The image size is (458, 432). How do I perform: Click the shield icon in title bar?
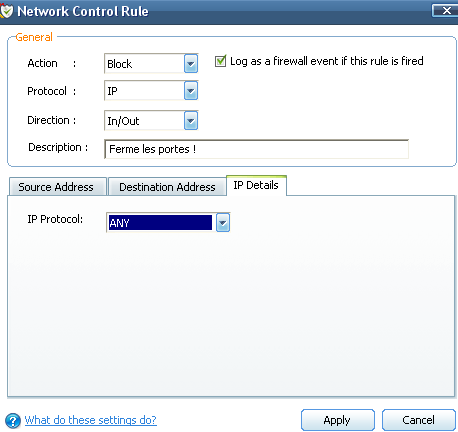tap(6, 11)
